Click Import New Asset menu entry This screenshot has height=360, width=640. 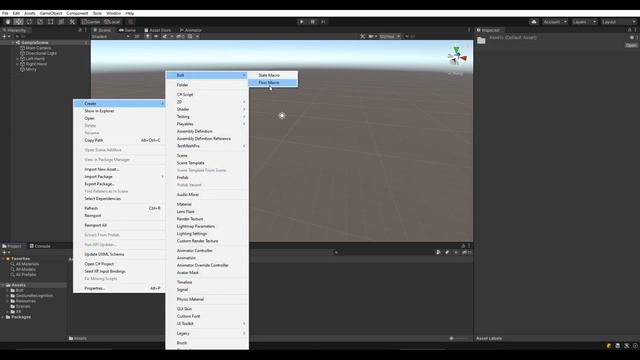point(119,169)
